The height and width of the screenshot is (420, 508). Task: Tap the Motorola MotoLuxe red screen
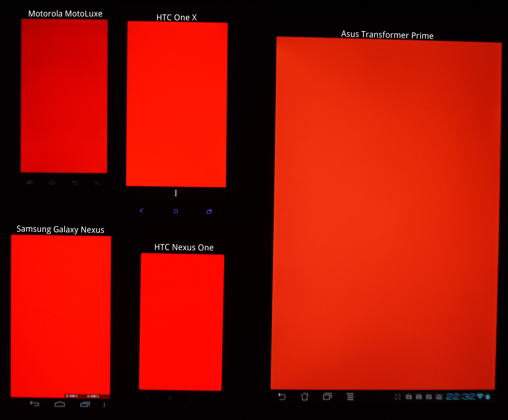click(x=64, y=96)
